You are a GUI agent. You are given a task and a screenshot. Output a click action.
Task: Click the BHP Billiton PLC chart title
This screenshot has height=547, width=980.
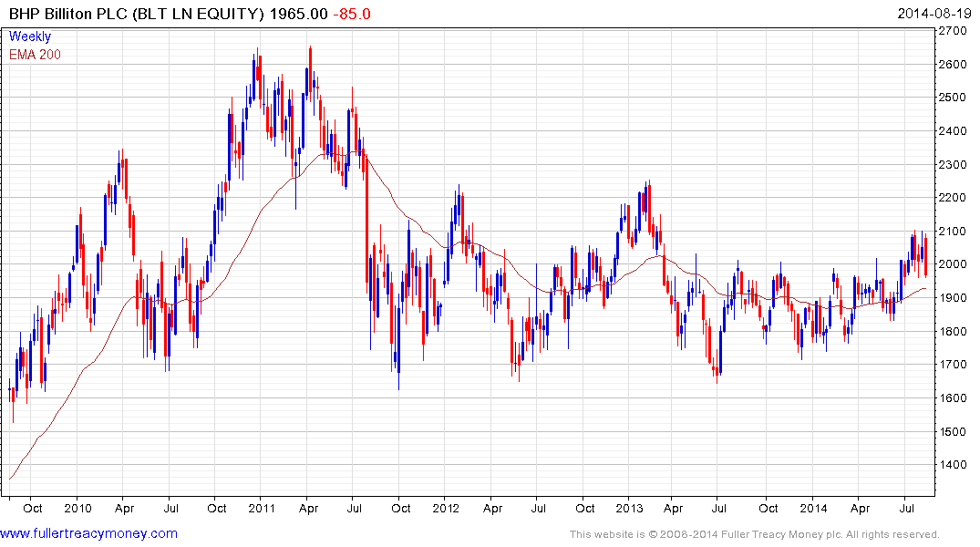pyautogui.click(x=137, y=14)
